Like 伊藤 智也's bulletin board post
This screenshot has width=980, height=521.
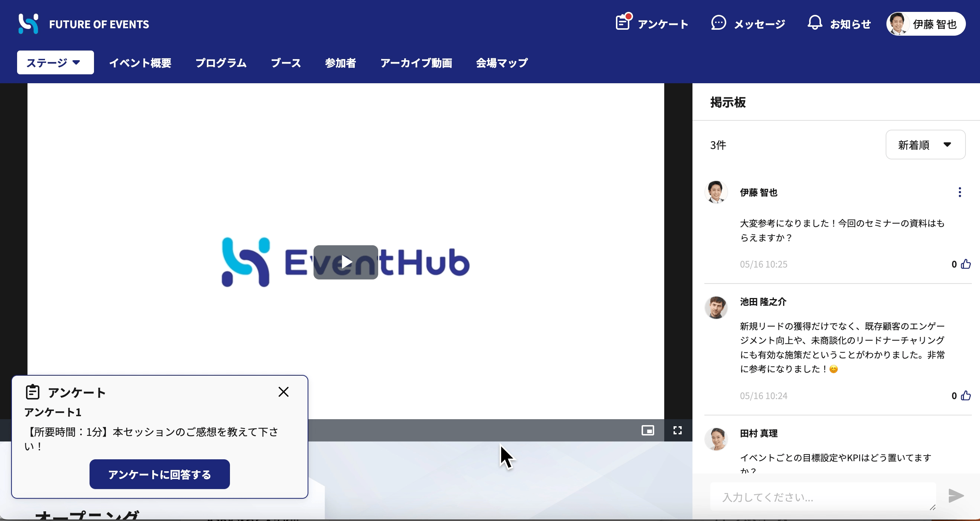click(x=966, y=264)
